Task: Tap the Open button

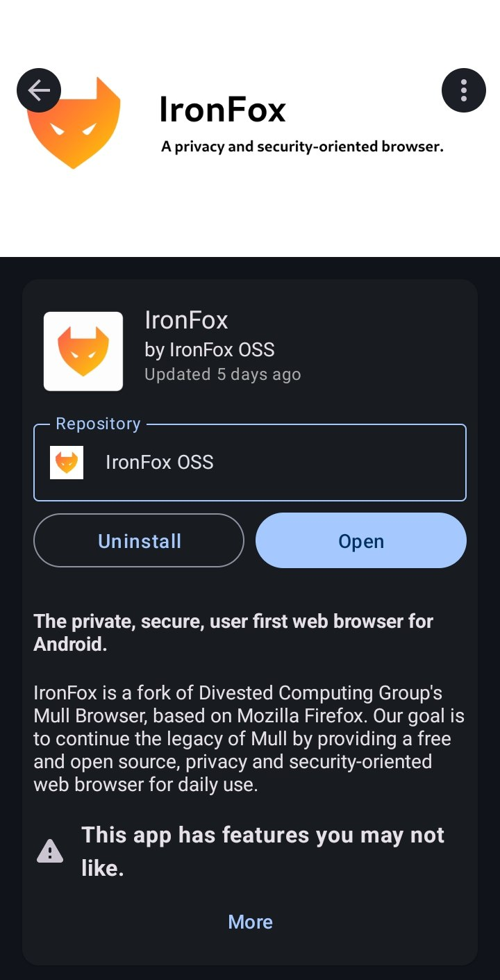Action: [x=361, y=541]
